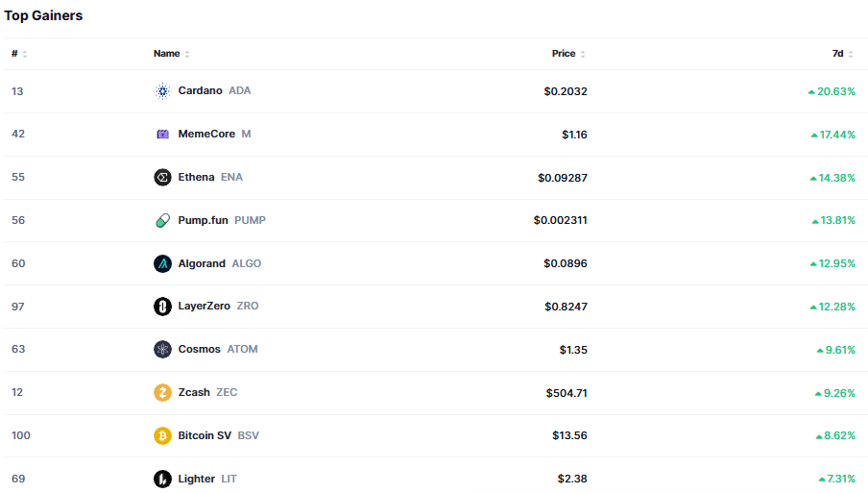868x493 pixels.
Task: Click the Bitcoin SV coin logo
Action: (162, 436)
